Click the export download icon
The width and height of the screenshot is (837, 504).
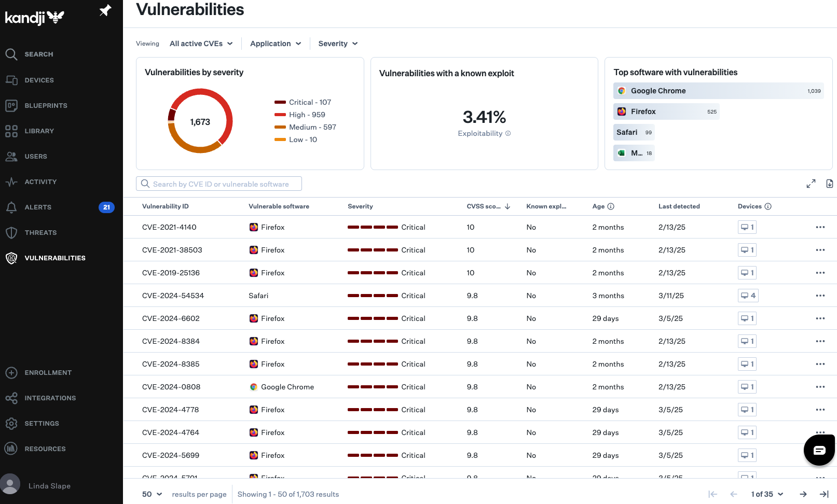(x=829, y=184)
